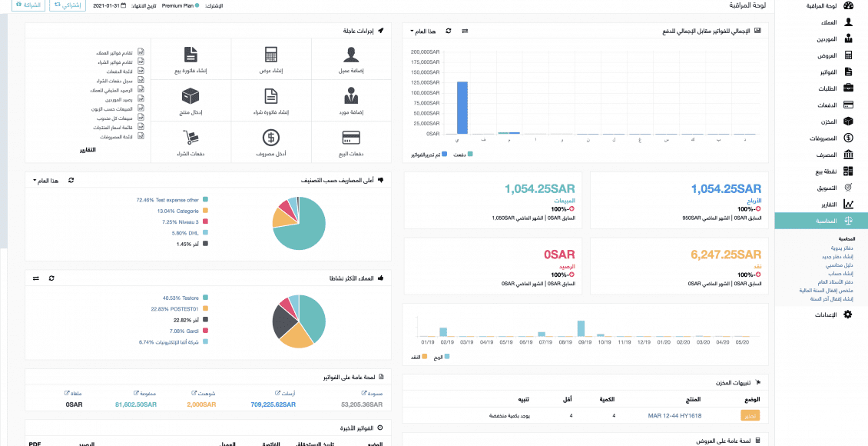Click swap arrows icon on invoices bar chart
This screenshot has width=868, height=446.
coord(465,31)
